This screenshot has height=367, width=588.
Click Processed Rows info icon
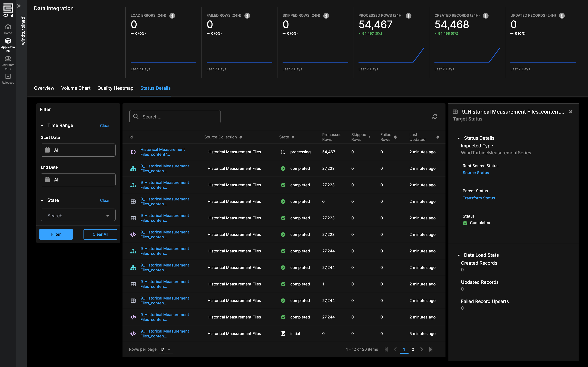[x=409, y=16]
